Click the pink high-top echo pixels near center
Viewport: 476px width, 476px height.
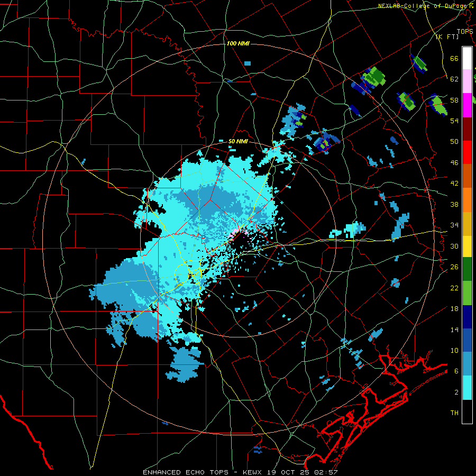tap(235, 233)
